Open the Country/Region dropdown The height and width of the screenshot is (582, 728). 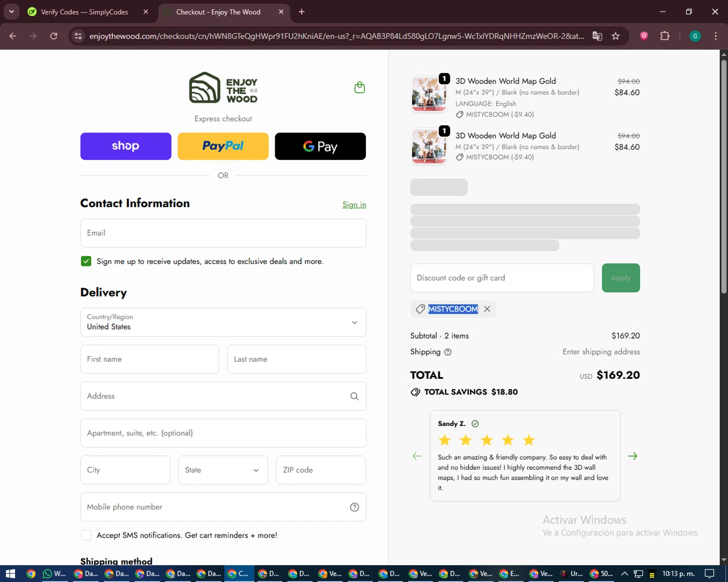click(x=223, y=322)
